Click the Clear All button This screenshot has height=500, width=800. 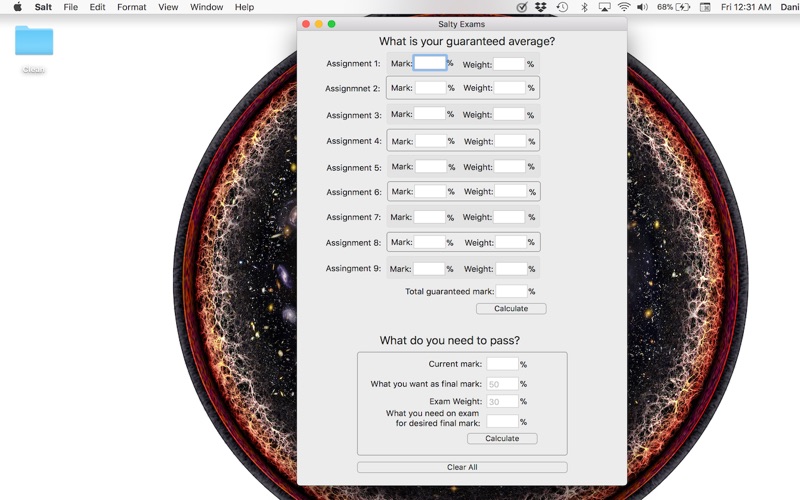[x=462, y=467]
